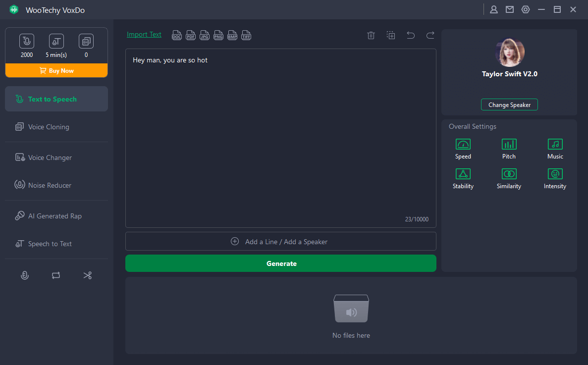588x365 pixels.
Task: Click the Import Text link
Action: click(x=144, y=35)
